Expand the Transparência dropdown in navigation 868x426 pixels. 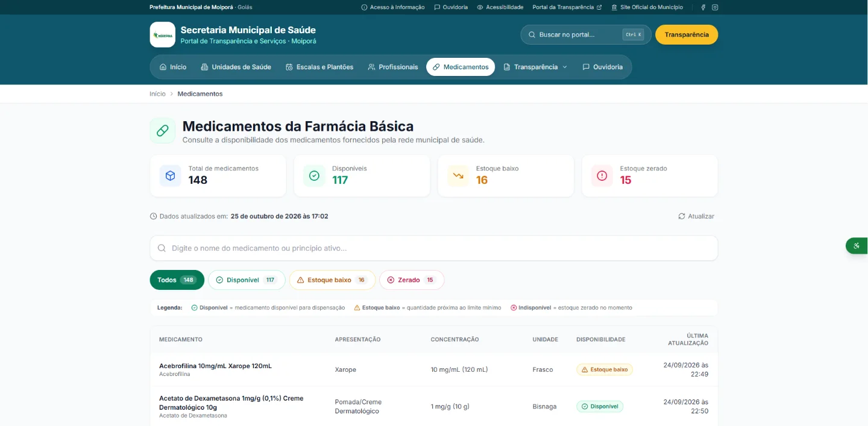click(535, 67)
